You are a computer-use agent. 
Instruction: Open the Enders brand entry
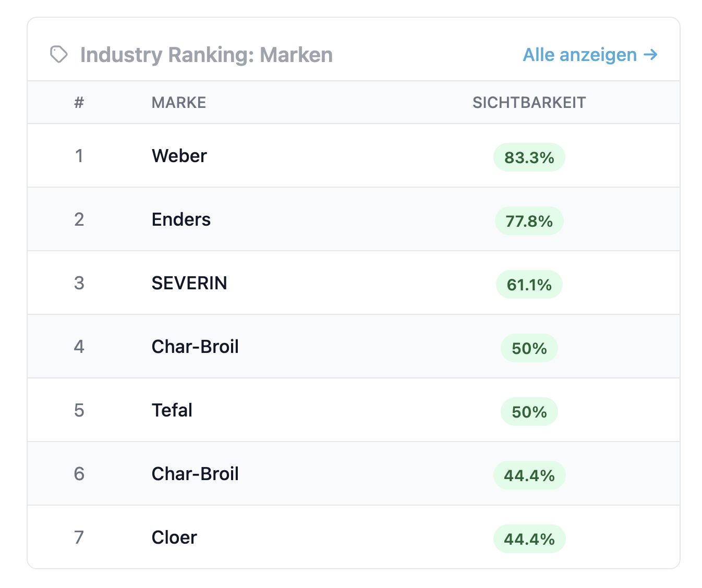click(x=181, y=219)
